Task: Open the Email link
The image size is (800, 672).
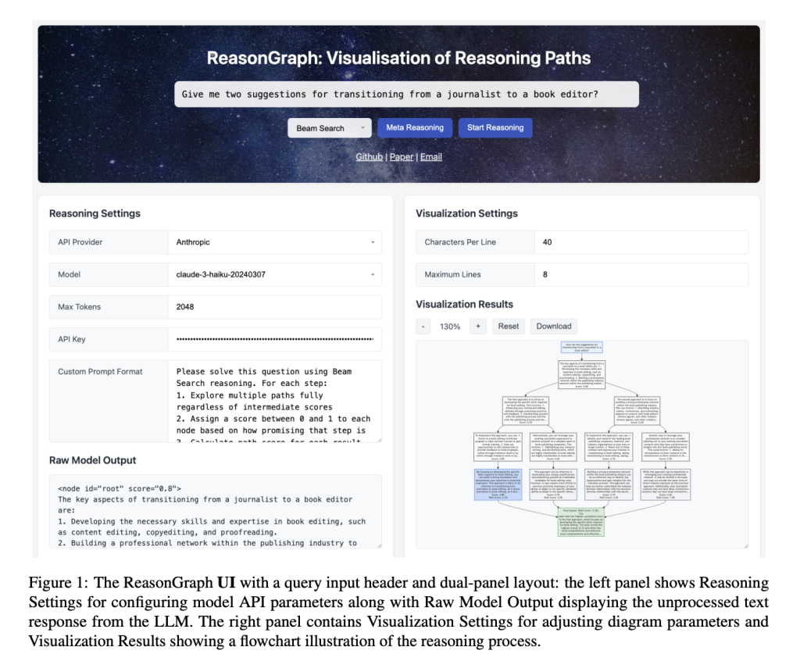Action: (431, 156)
